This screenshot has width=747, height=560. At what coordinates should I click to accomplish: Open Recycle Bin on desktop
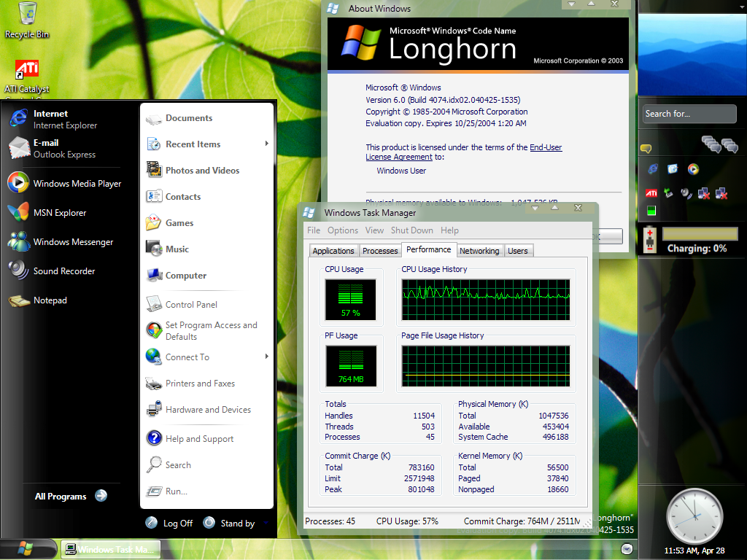tap(27, 20)
